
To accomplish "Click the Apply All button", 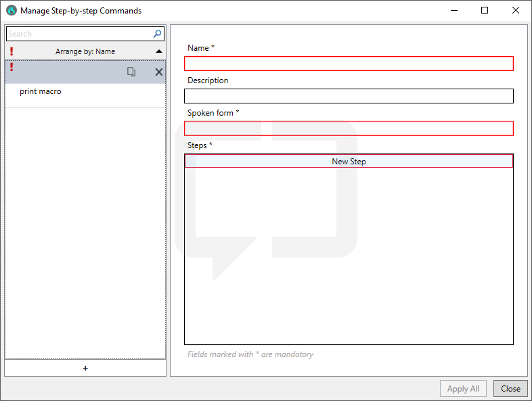I will 463,388.
